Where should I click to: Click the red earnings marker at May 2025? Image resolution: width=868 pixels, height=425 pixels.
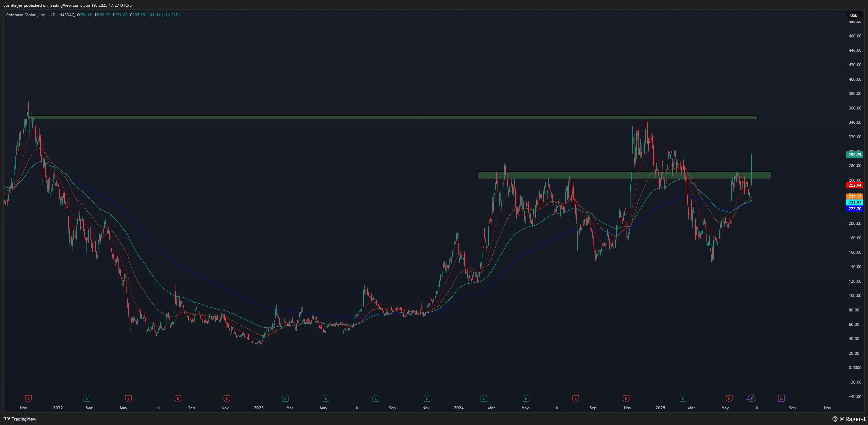click(x=729, y=398)
